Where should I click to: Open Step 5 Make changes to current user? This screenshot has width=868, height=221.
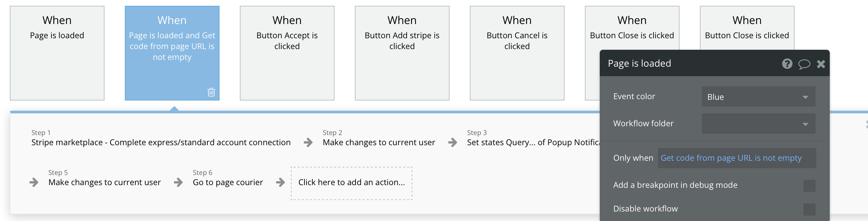pyautogui.click(x=105, y=182)
